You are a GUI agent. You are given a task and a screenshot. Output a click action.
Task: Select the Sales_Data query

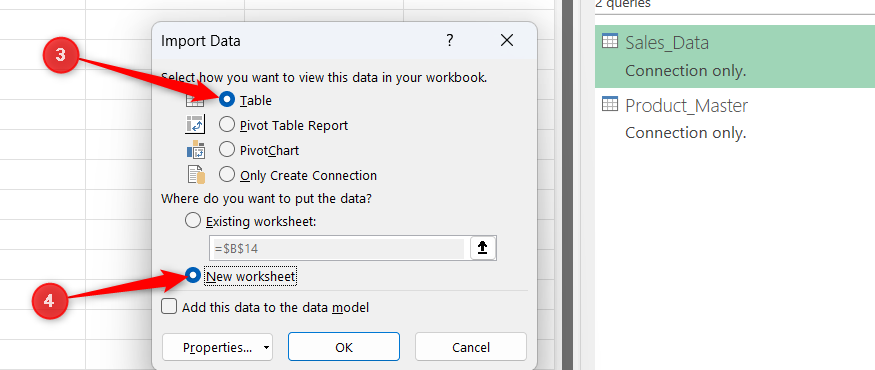(x=735, y=56)
